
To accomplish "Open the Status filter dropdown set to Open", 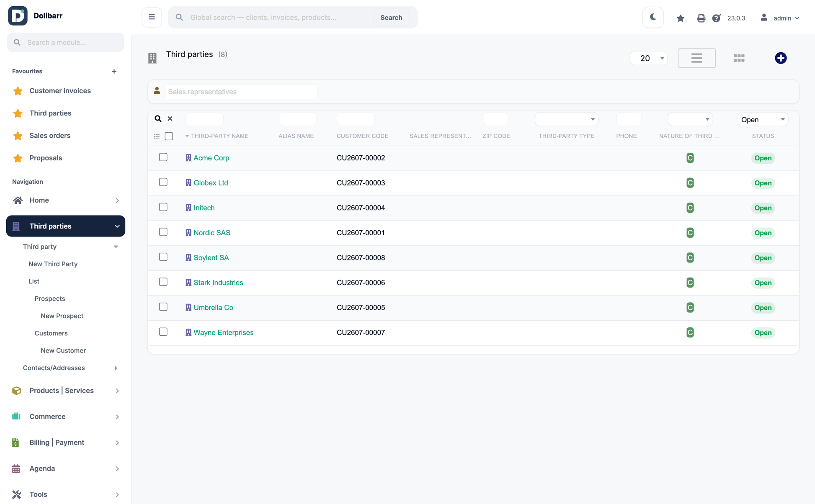I will (x=763, y=119).
